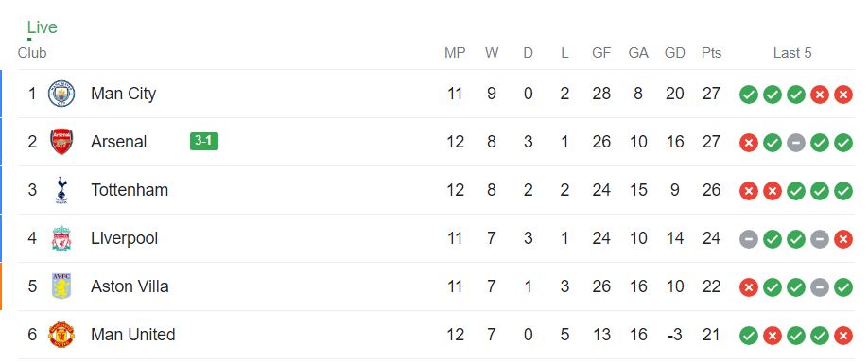The image size is (868, 364).
Task: Click the Liverpool club crest
Action: tap(61, 238)
